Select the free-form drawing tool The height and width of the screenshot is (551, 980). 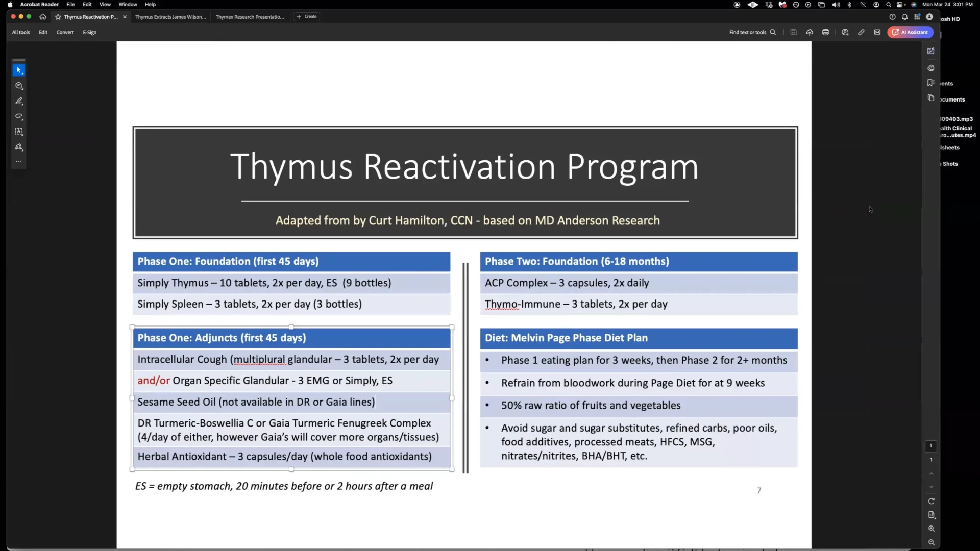click(19, 116)
